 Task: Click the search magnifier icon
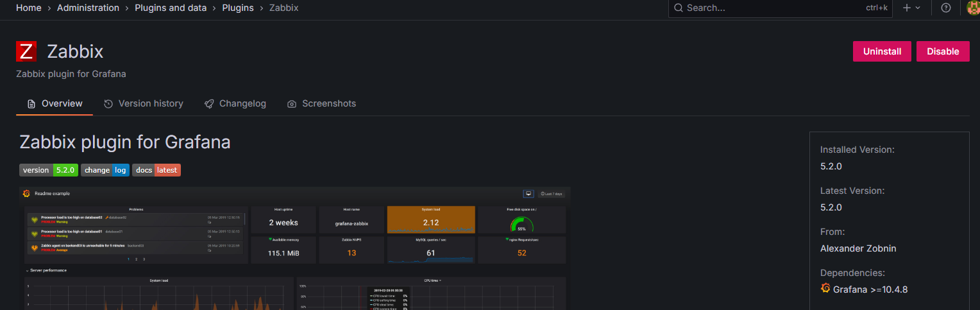coord(679,8)
